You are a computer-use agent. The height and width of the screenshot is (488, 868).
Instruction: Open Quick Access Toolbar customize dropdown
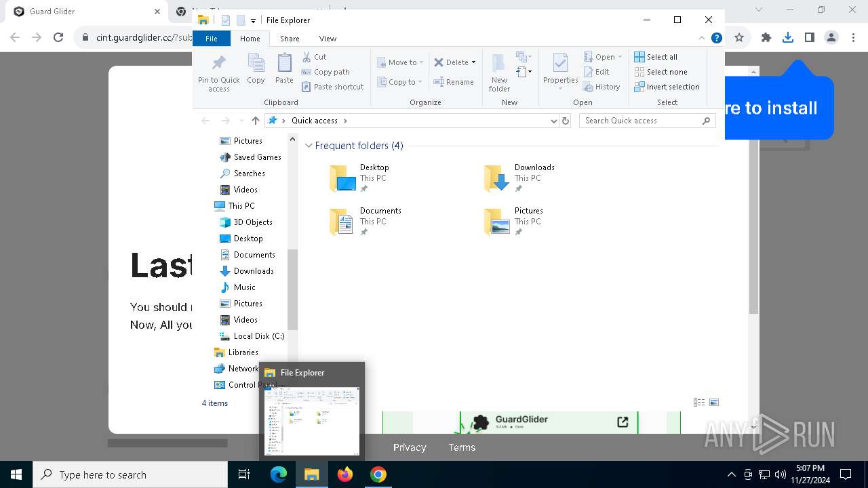253,21
